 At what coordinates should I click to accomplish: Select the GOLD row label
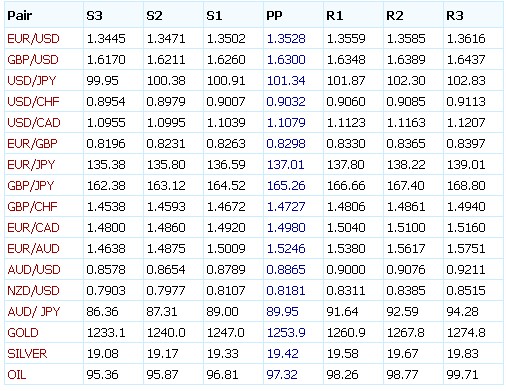[23, 333]
